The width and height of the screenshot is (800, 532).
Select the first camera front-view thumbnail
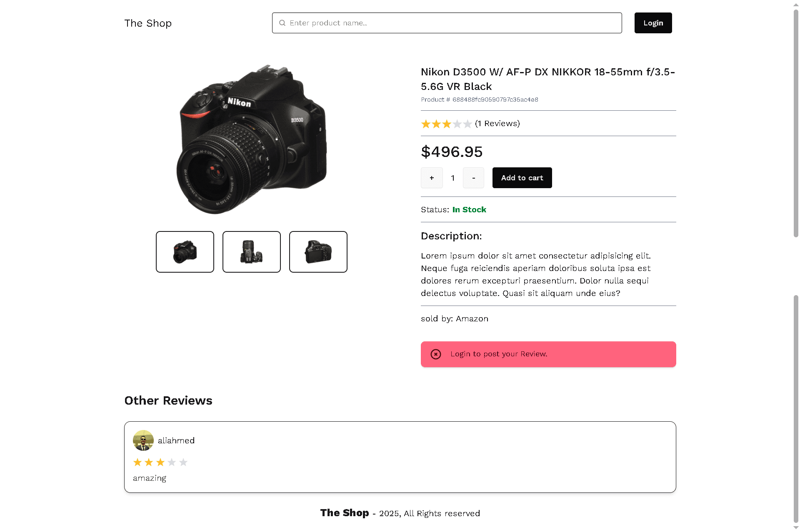185,252
